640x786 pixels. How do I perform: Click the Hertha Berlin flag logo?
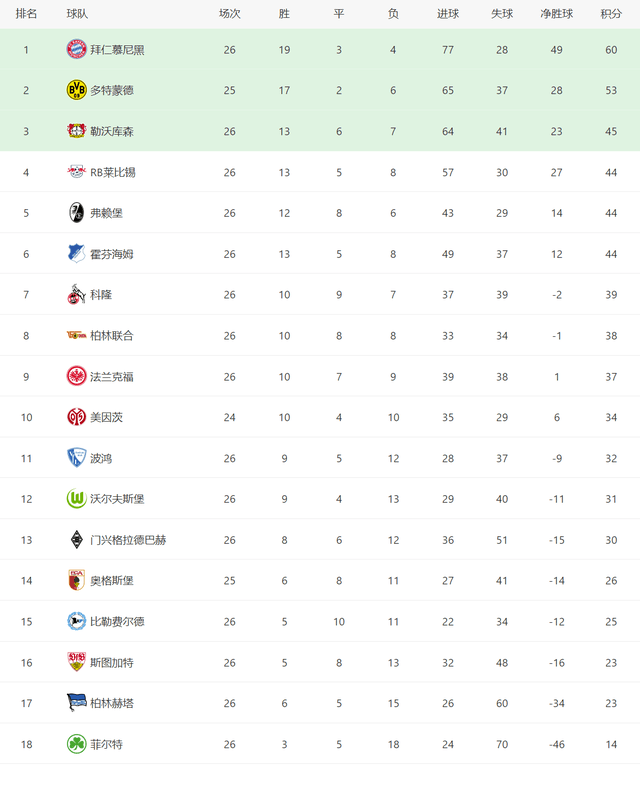pyautogui.click(x=76, y=703)
